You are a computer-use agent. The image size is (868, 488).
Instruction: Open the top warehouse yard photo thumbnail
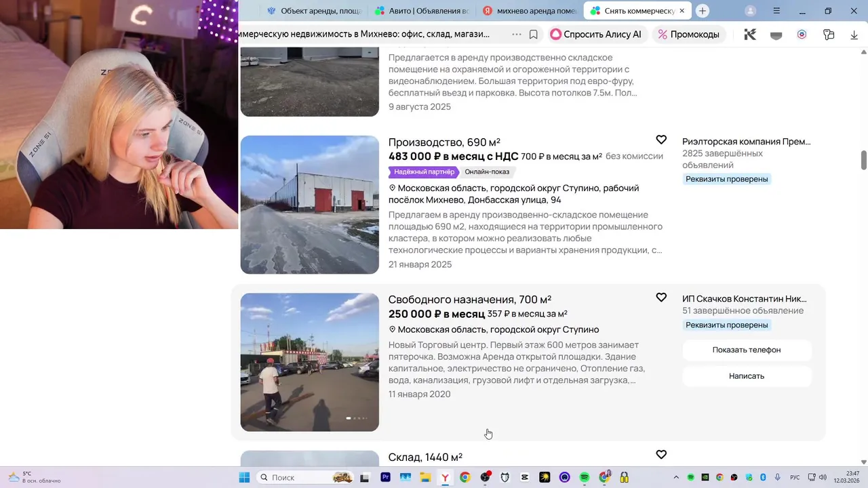click(x=310, y=82)
